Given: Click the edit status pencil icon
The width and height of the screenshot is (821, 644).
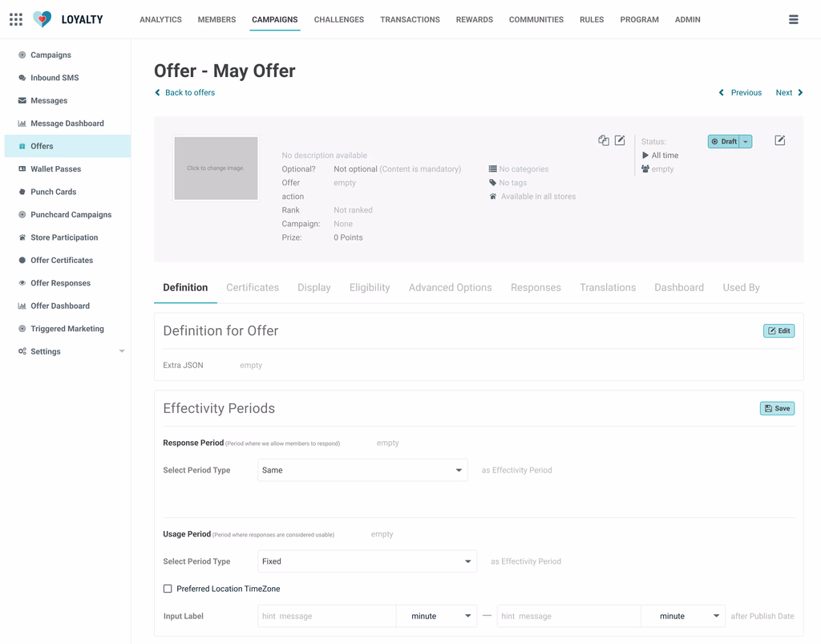Looking at the screenshot, I should 779,140.
